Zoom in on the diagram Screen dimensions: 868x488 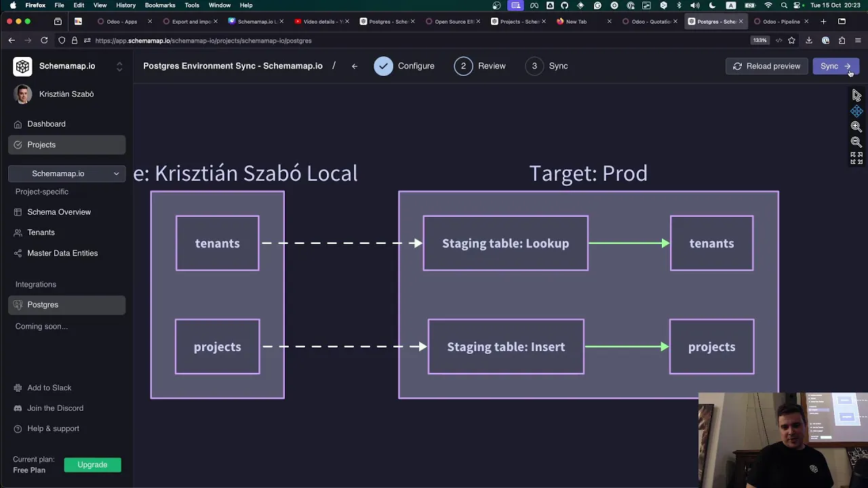pos(856,127)
